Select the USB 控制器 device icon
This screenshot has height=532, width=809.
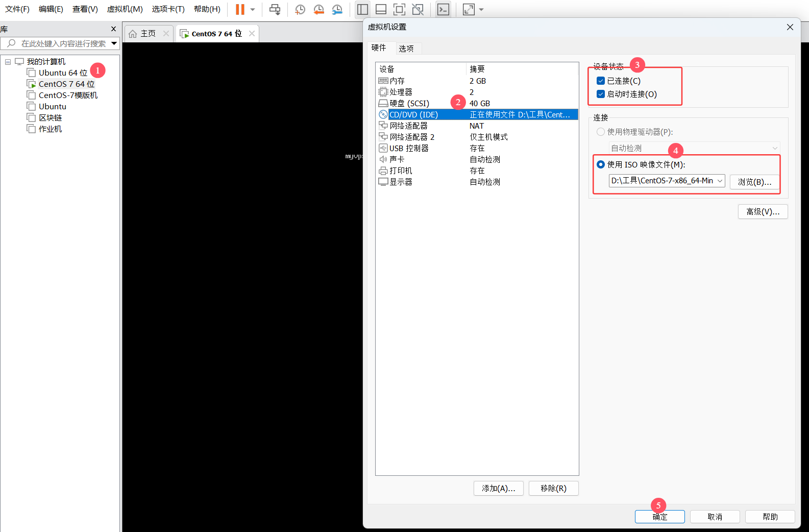click(x=383, y=148)
